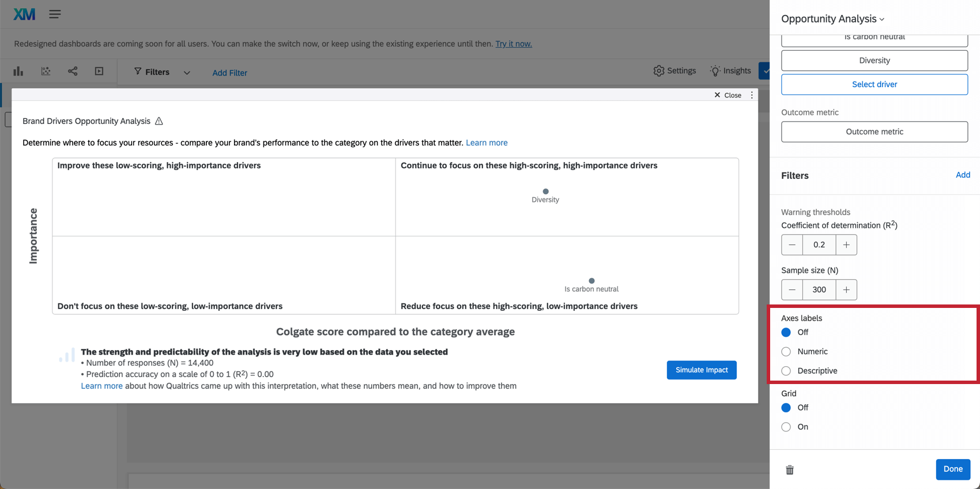Viewport: 980px width, 489px height.
Task: Click the share icon in toolbar
Action: (73, 72)
